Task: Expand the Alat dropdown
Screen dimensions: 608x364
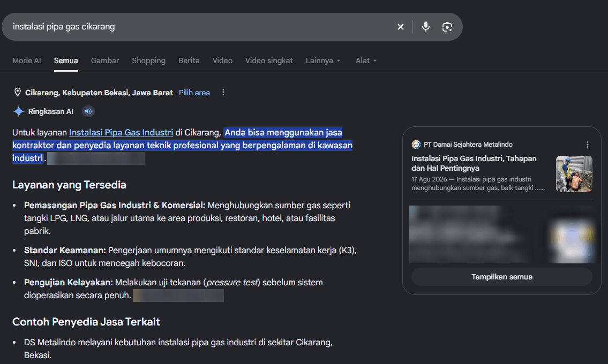Action: tap(366, 60)
